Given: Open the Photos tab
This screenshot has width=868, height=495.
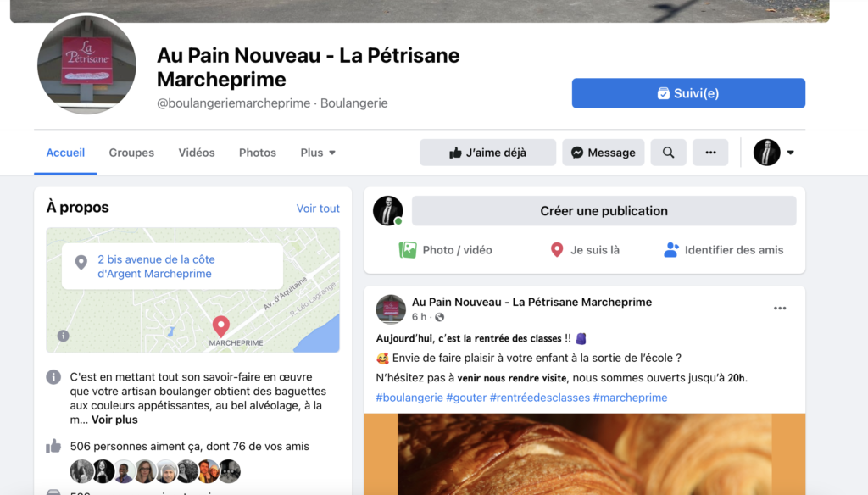Looking at the screenshot, I should [258, 153].
